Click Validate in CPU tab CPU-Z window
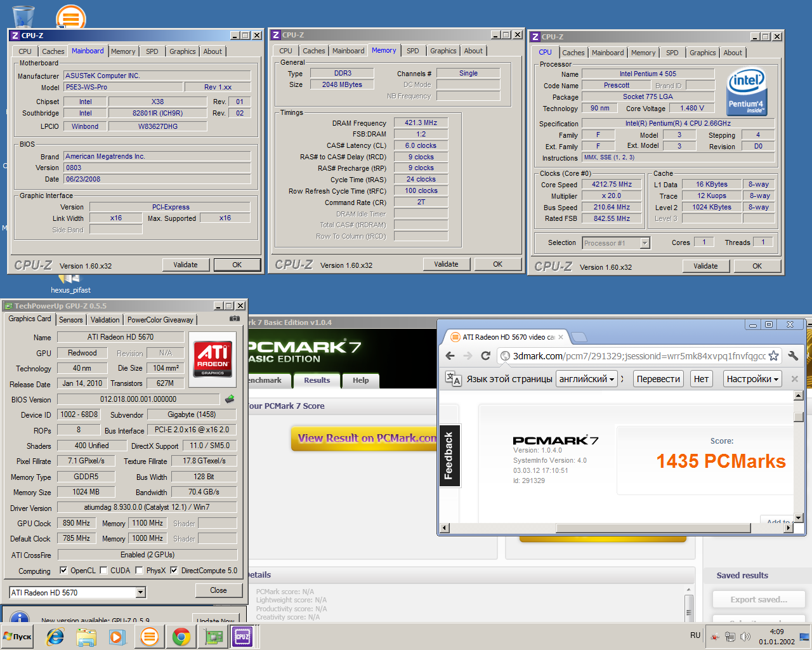 tap(705, 266)
